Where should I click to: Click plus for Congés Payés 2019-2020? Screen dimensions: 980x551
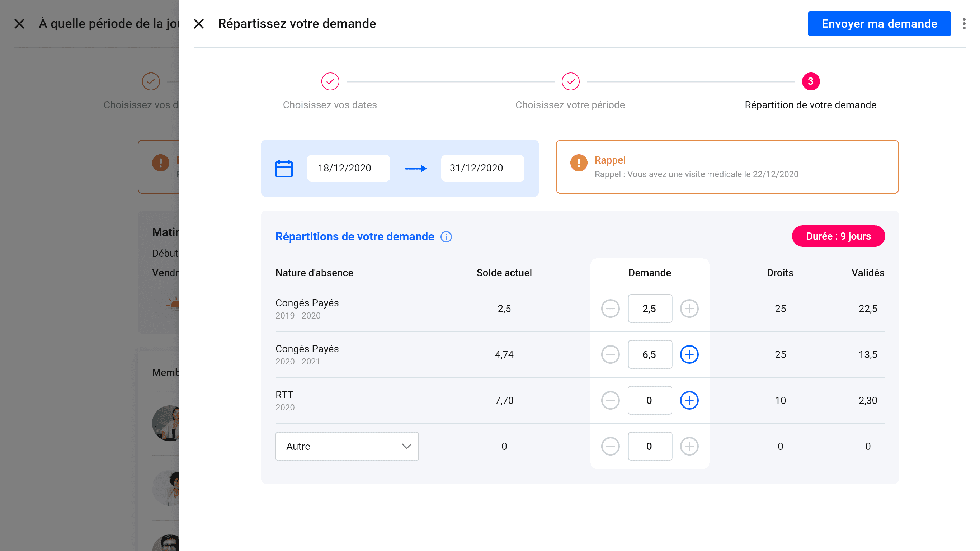click(689, 308)
